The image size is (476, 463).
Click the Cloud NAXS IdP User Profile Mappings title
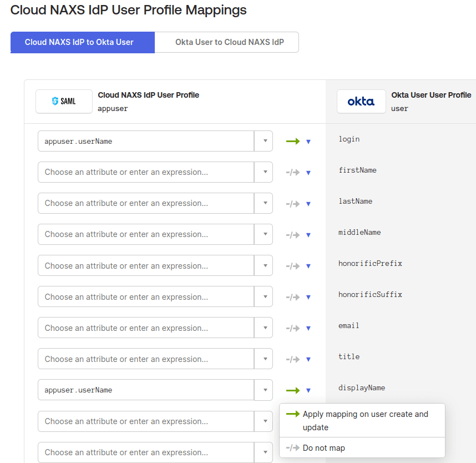click(128, 10)
